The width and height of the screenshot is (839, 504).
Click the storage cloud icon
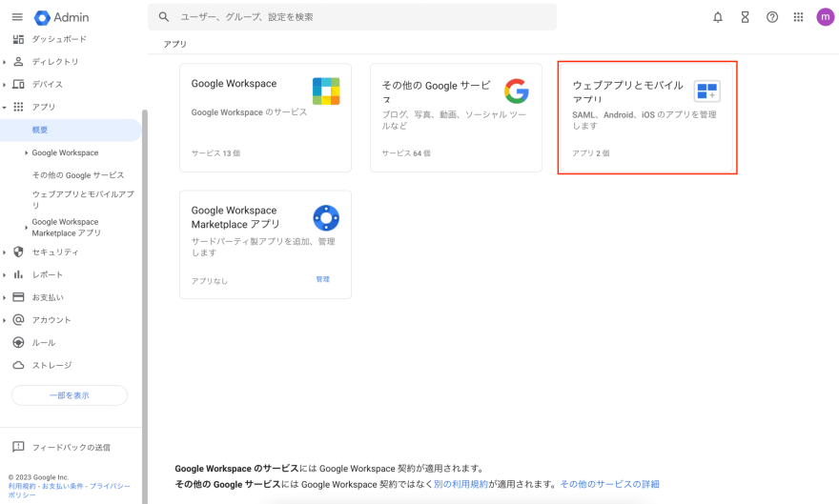(18, 365)
